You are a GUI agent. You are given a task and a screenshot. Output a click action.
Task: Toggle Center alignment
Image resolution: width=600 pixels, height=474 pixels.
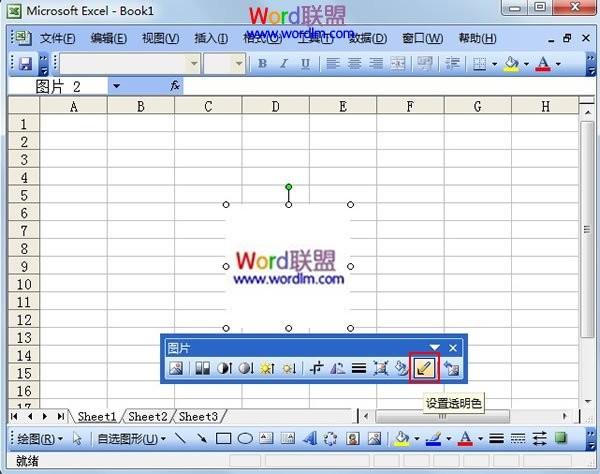[354, 64]
